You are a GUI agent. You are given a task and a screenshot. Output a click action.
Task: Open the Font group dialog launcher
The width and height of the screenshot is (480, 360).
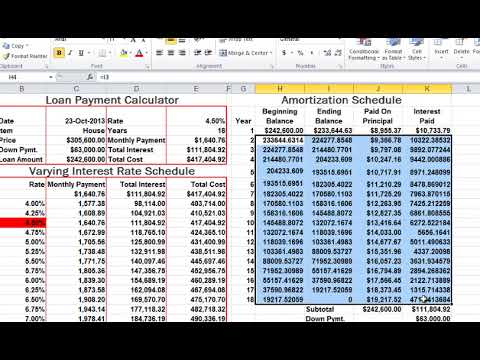coord(147,67)
